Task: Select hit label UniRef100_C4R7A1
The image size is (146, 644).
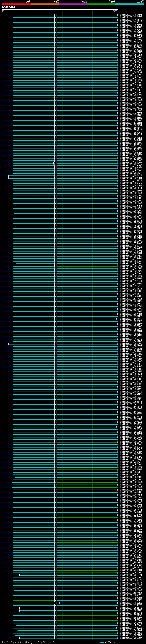Action: tap(131, 352)
